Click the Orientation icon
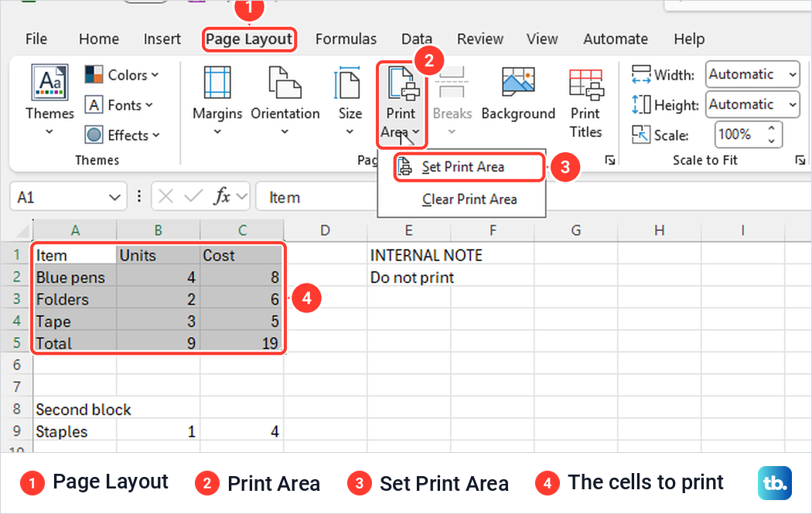This screenshot has width=812, height=514. point(285,82)
